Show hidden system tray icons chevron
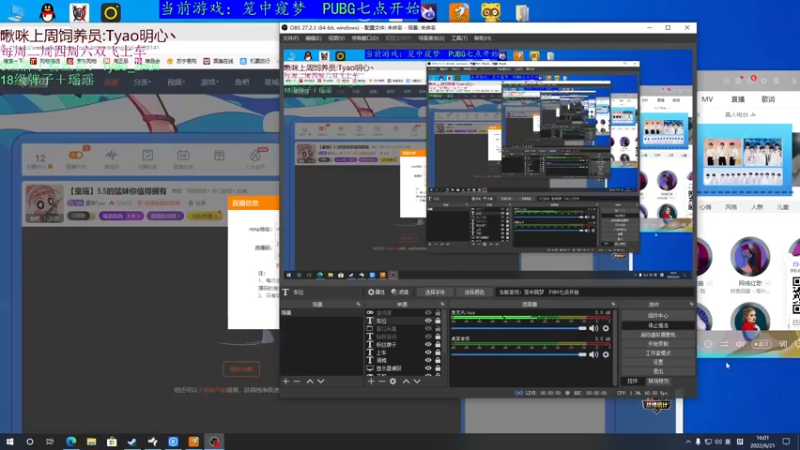Viewport: 800px width, 450px height. (688, 442)
